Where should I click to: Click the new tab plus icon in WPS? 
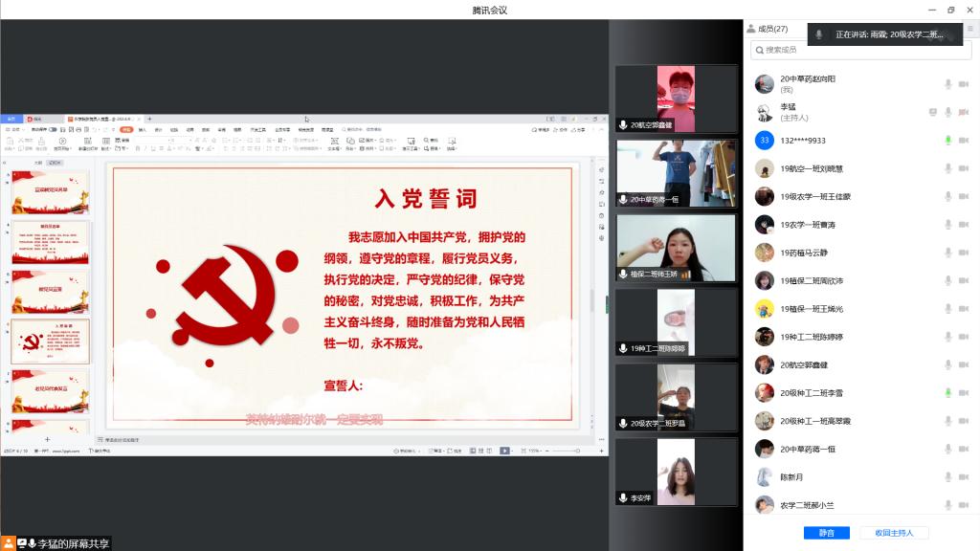(x=149, y=119)
